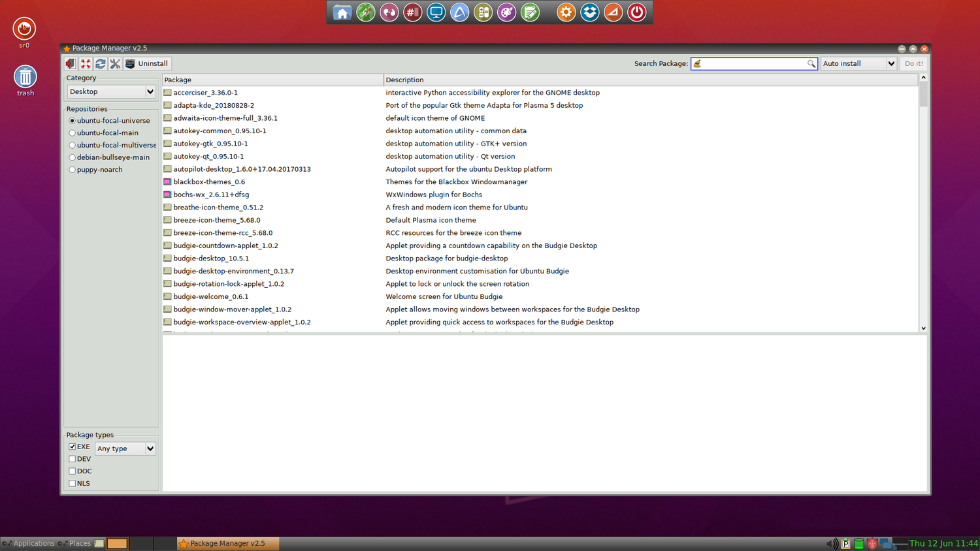Open the Auto install dropdown
The image size is (980, 551).
pos(858,63)
